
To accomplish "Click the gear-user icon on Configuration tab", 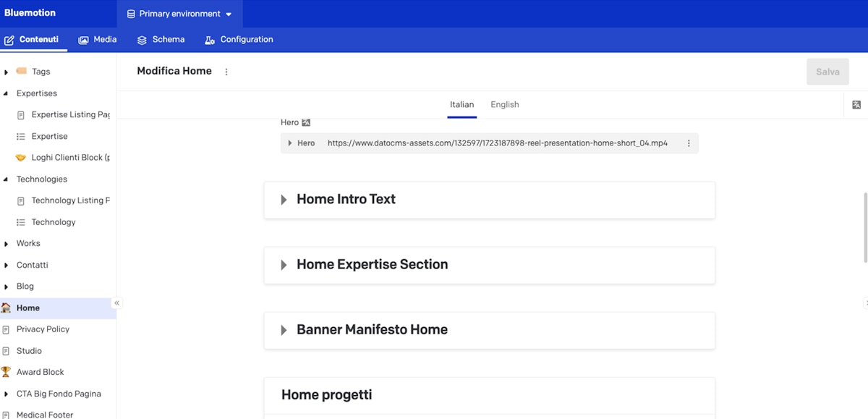I will coord(210,40).
